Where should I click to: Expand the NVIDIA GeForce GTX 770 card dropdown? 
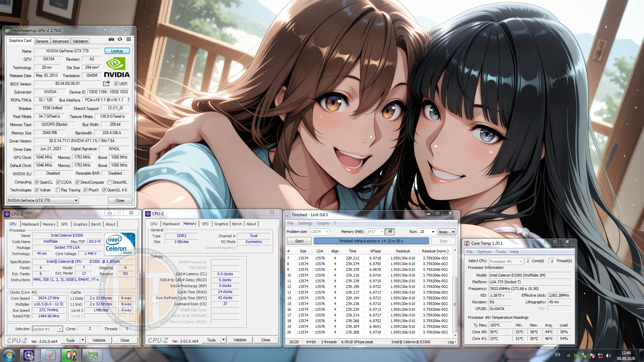43,200
